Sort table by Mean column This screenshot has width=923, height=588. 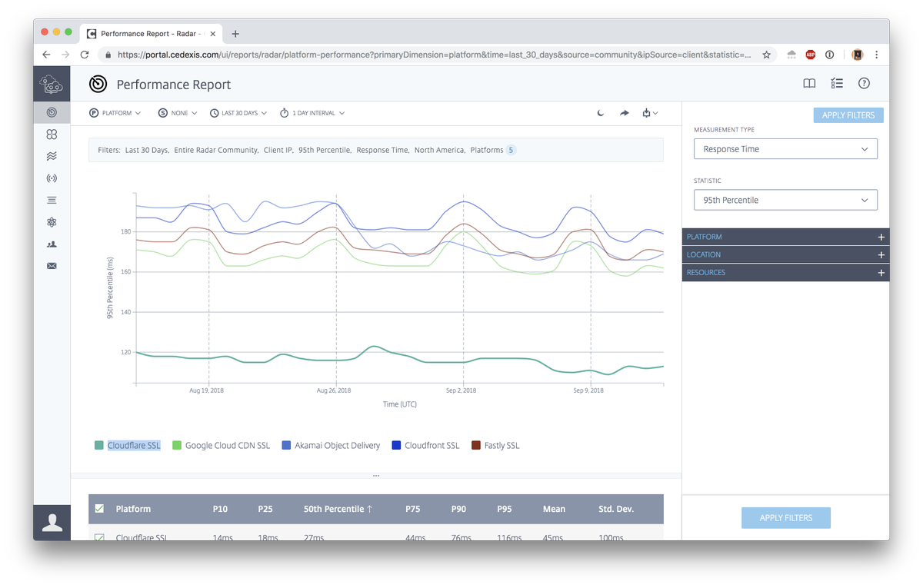(x=554, y=509)
